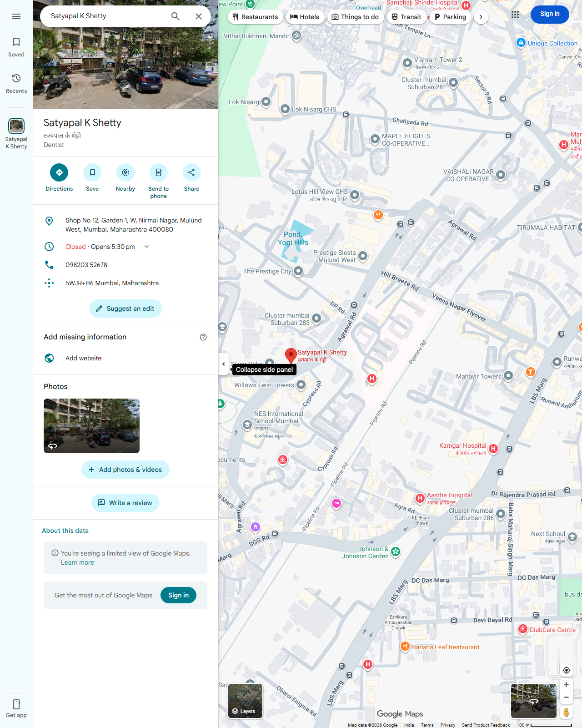Click Add photos & videos

coord(125,470)
